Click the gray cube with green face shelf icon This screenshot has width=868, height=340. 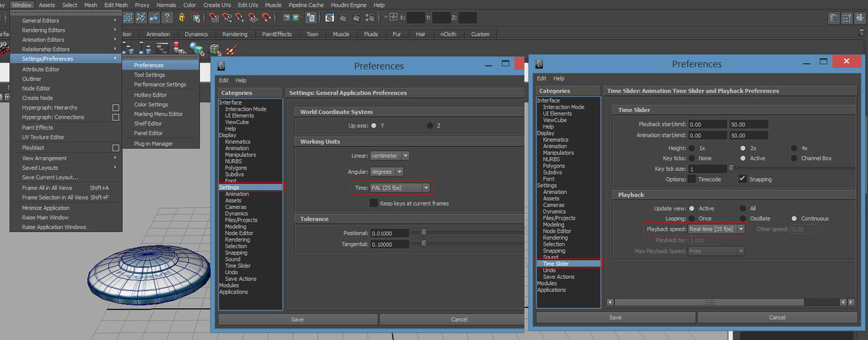click(214, 49)
